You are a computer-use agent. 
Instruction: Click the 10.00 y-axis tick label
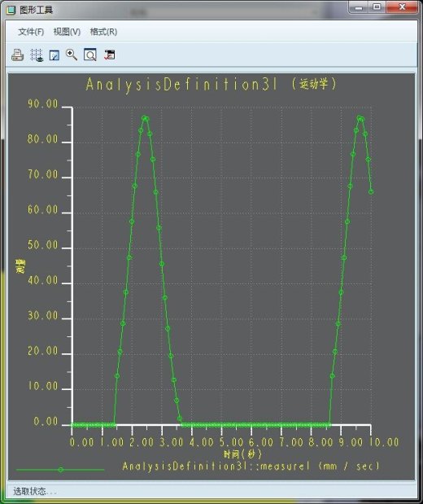43,386
